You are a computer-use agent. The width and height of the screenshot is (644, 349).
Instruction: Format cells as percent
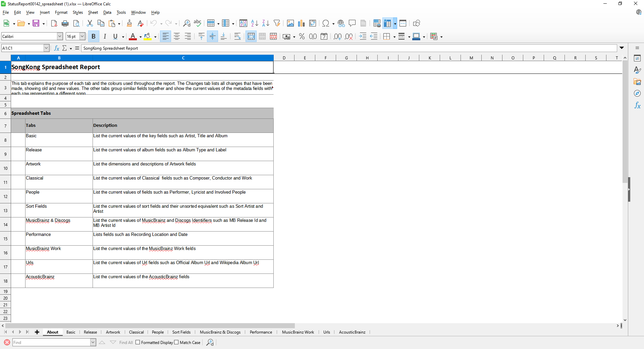click(x=302, y=36)
